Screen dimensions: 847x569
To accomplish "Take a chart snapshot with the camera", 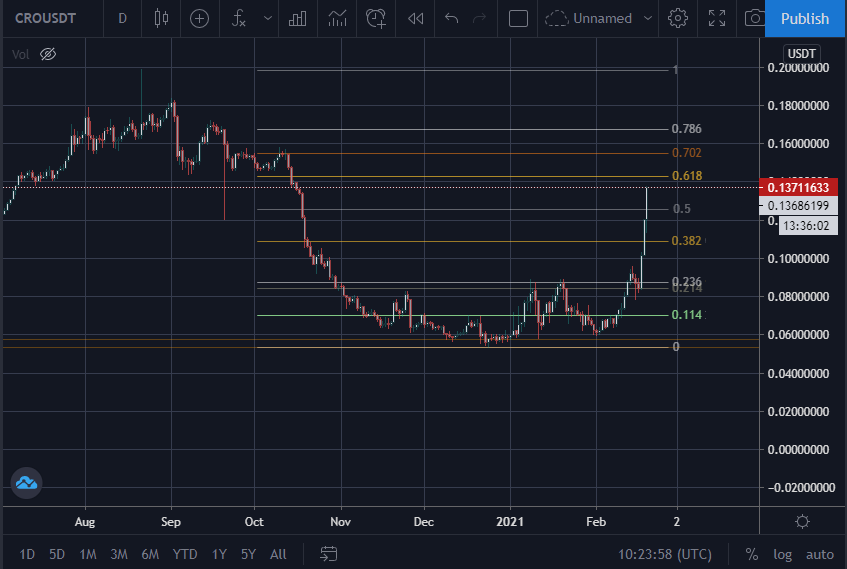I will tap(754, 18).
